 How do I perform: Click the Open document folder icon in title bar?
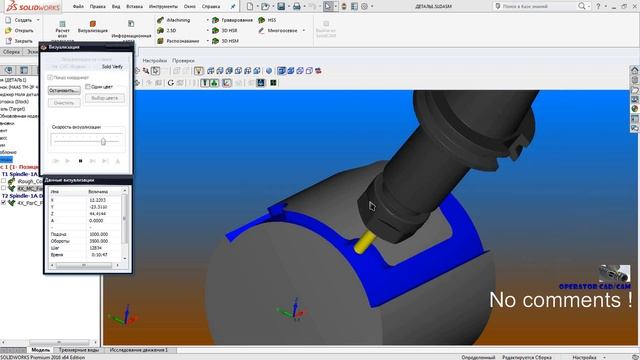[x=265, y=6]
